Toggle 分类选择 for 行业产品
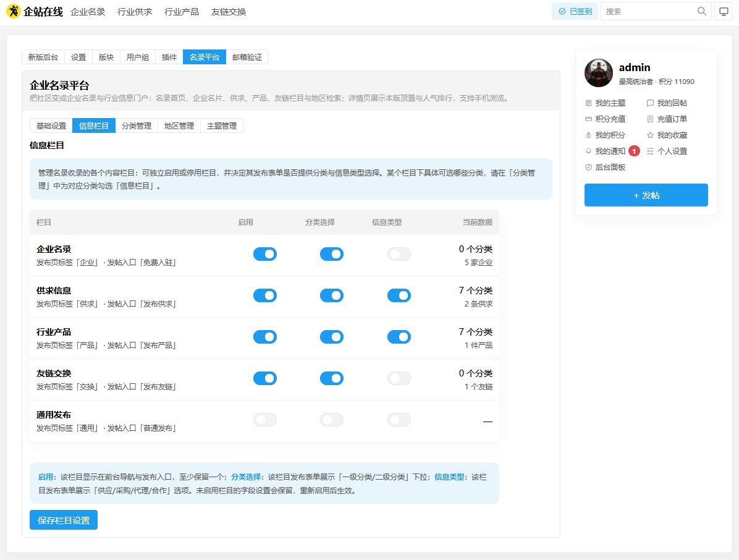The height and width of the screenshot is (560, 739). tap(332, 337)
